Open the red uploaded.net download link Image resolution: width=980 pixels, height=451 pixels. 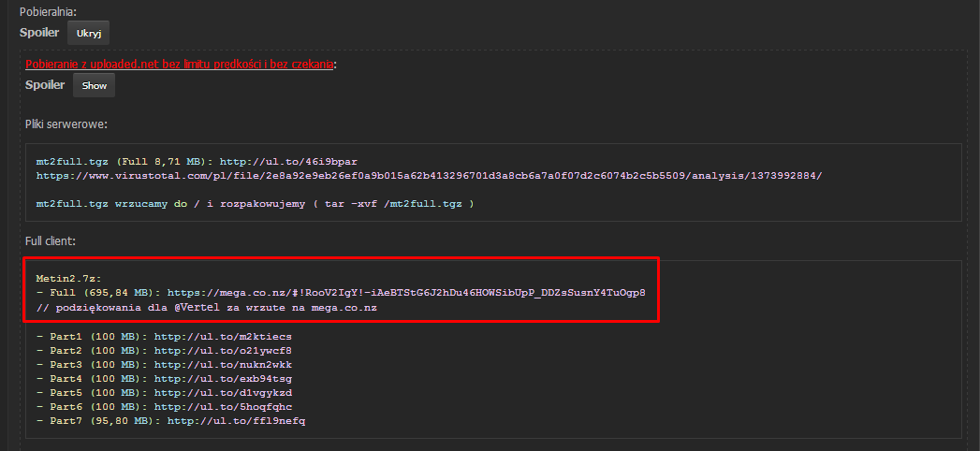(x=179, y=65)
